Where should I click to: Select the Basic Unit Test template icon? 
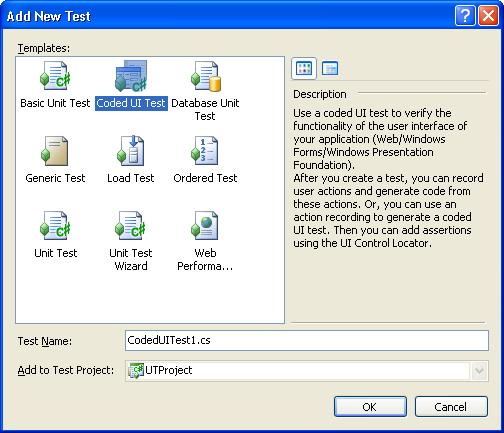pyautogui.click(x=55, y=76)
